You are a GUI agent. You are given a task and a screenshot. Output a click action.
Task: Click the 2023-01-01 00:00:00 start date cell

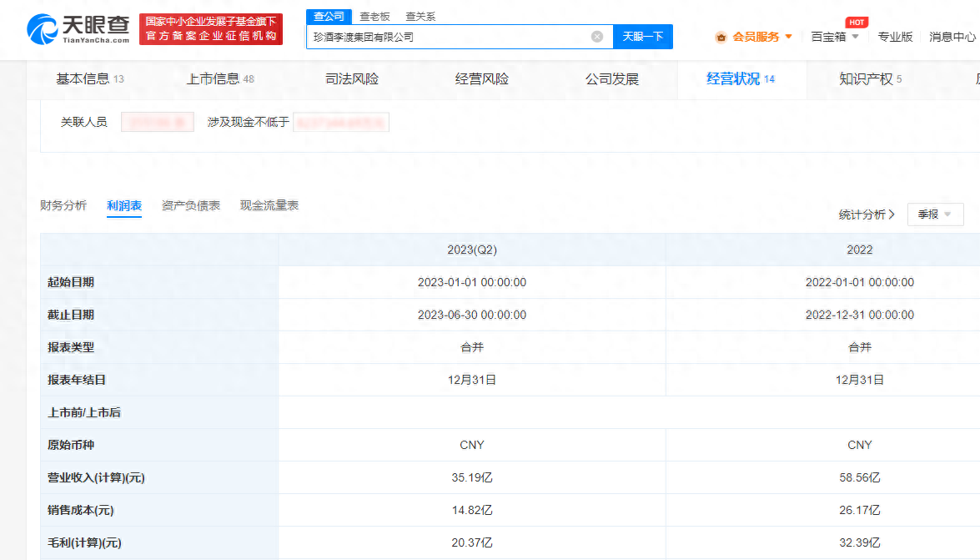[472, 282]
